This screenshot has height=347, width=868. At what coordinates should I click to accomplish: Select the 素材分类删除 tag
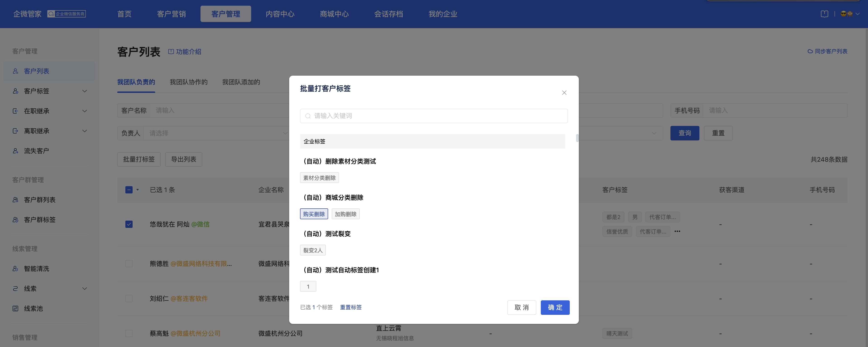tap(319, 178)
